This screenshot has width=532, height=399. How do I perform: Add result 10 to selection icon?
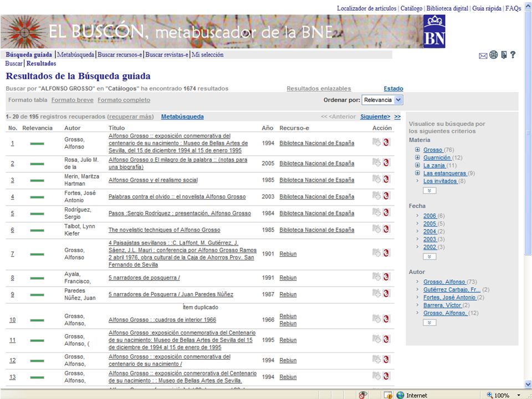376,319
